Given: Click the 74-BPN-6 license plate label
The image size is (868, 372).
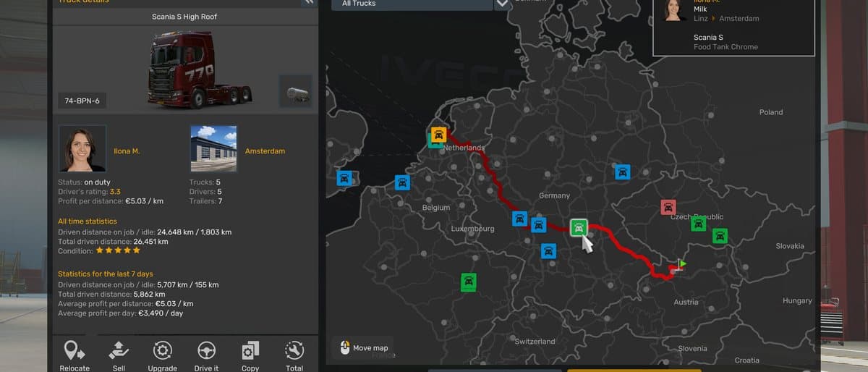Looking at the screenshot, I should pyautogui.click(x=82, y=101).
